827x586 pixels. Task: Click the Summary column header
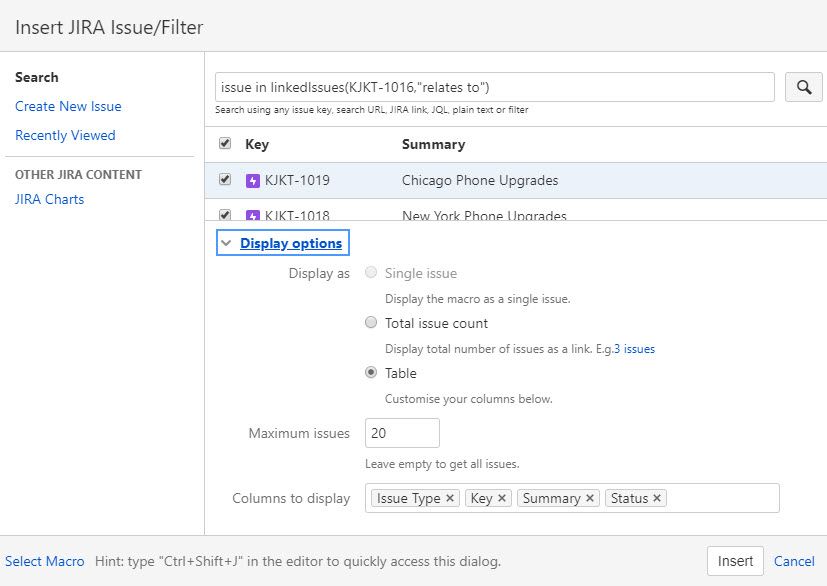434,145
